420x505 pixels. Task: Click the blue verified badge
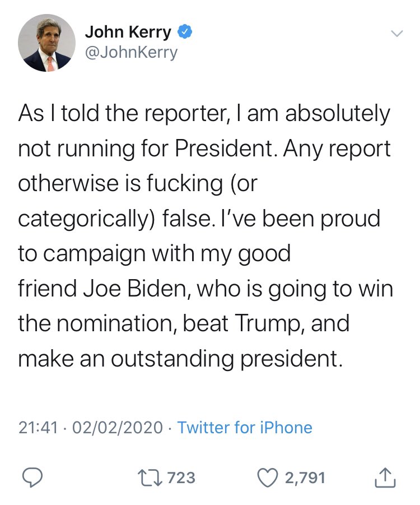[x=184, y=33]
